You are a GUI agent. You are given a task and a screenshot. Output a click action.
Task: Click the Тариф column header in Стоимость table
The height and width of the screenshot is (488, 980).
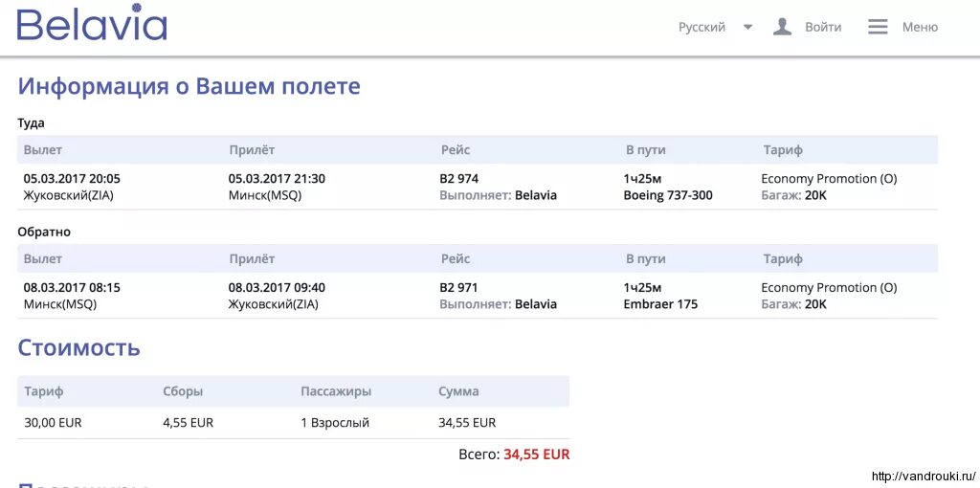pyautogui.click(x=44, y=391)
